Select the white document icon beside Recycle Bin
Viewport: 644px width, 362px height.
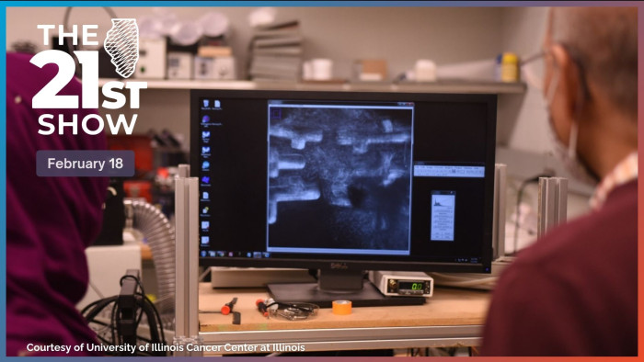(217, 104)
